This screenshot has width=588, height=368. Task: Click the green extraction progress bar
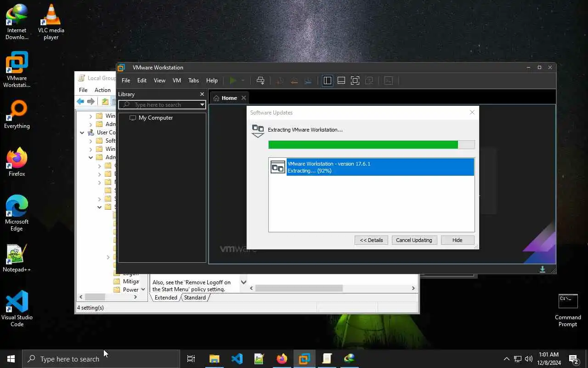[x=371, y=145]
